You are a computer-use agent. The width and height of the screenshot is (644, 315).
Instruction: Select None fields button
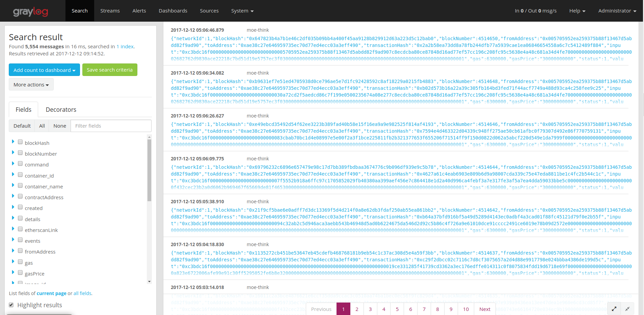60,126
